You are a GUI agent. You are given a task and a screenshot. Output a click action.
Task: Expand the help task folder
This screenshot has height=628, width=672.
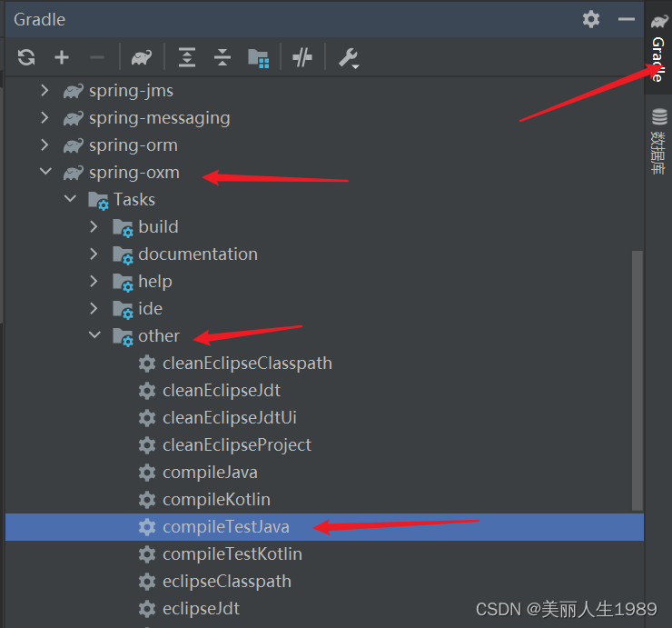[94, 281]
